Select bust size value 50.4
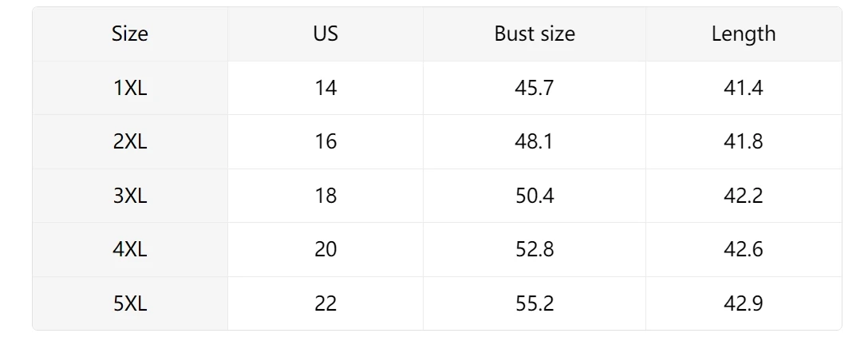 (535, 196)
